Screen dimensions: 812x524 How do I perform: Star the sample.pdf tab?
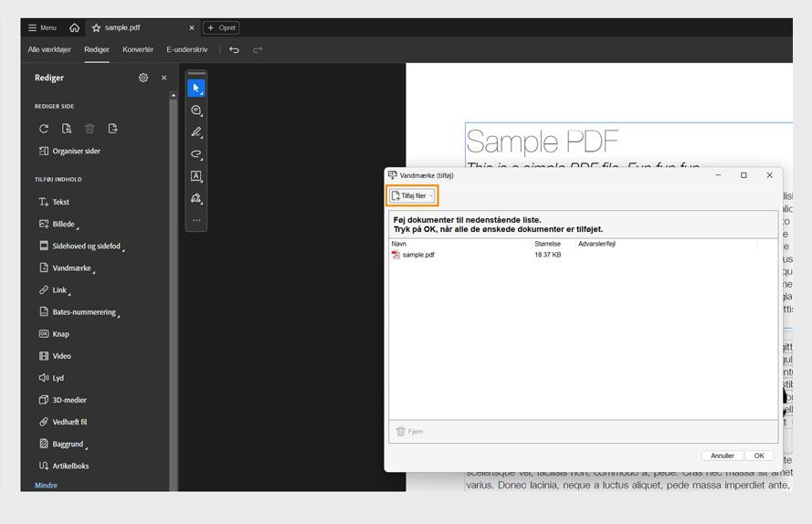coord(96,28)
